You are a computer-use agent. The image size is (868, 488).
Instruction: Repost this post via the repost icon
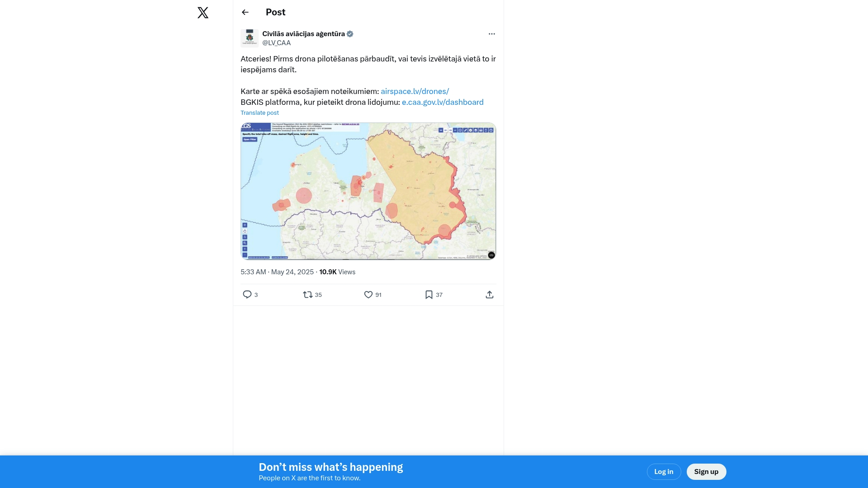(308, 295)
